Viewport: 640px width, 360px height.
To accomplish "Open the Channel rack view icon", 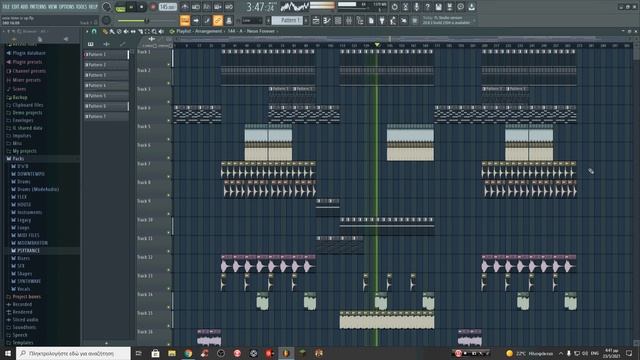I will (x=338, y=20).
